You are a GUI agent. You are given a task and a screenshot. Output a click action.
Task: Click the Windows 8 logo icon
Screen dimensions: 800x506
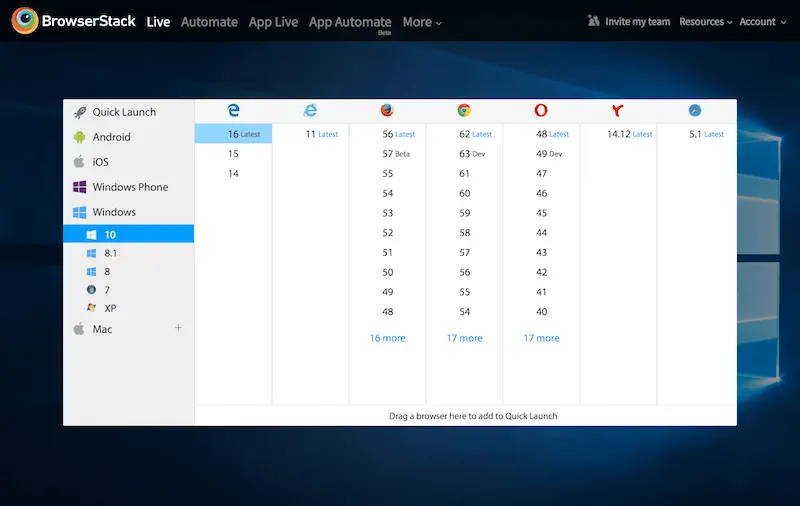[91, 271]
